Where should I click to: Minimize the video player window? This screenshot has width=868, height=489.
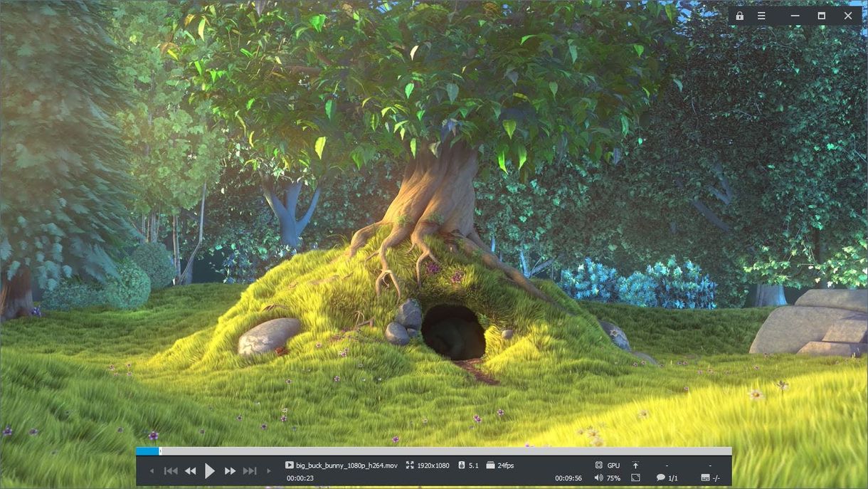pos(795,16)
